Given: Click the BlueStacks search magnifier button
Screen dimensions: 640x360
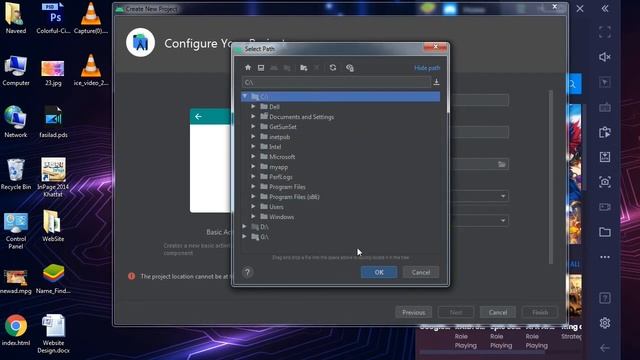Looking at the screenshot, I should pyautogui.click(x=573, y=84).
